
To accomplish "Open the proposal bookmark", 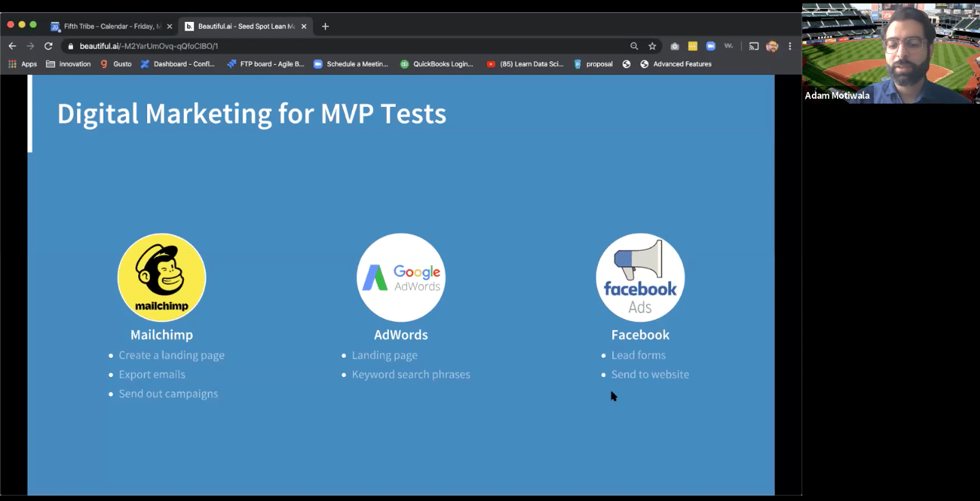I will point(593,64).
